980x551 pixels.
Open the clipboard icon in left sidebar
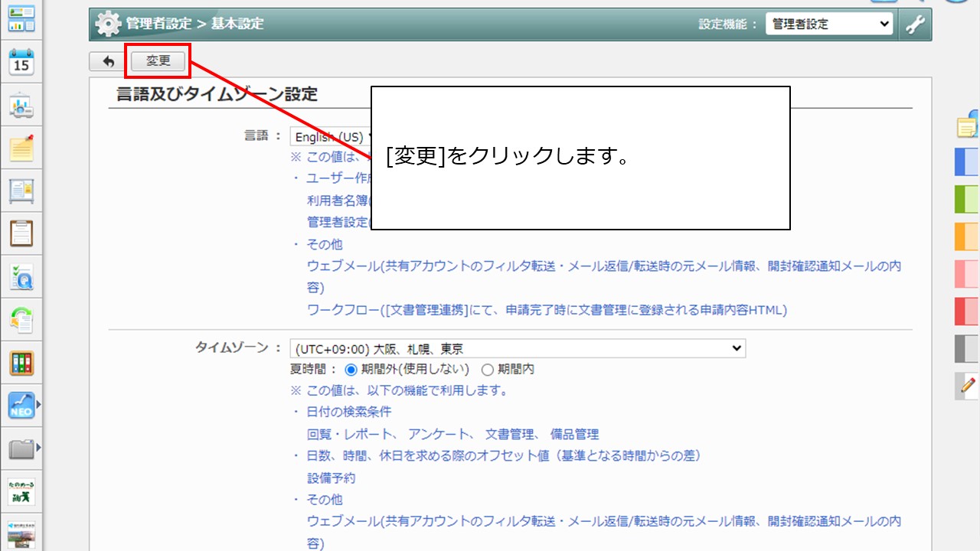click(21, 233)
